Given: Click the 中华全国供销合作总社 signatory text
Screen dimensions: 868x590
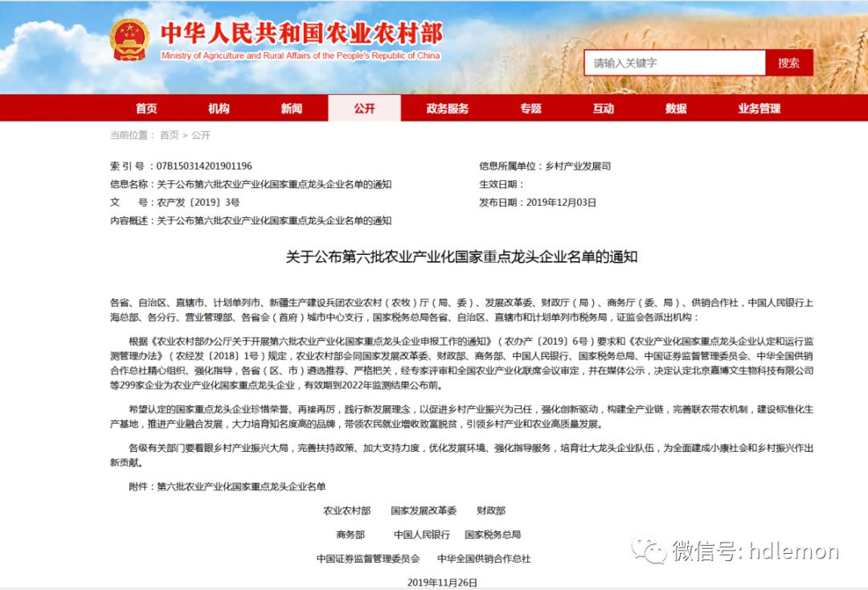Looking at the screenshot, I should click(x=485, y=559).
